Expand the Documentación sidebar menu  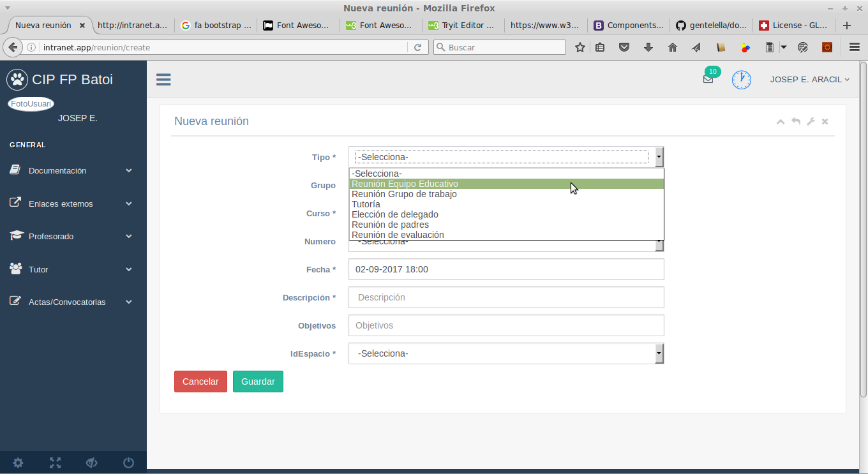click(x=73, y=170)
